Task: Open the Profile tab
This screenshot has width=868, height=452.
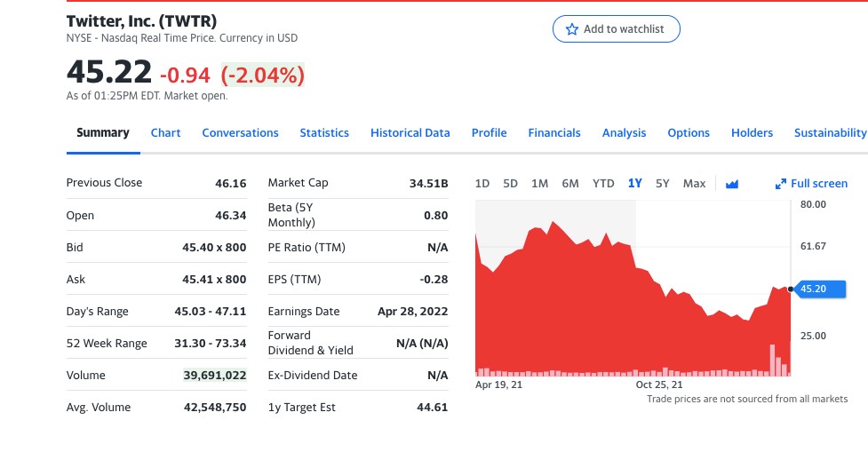Action: 489,133
